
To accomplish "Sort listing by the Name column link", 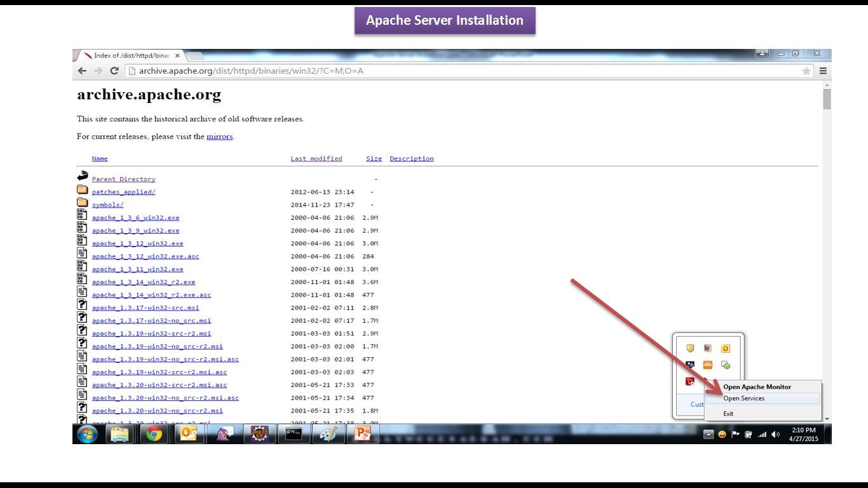I will [x=100, y=159].
